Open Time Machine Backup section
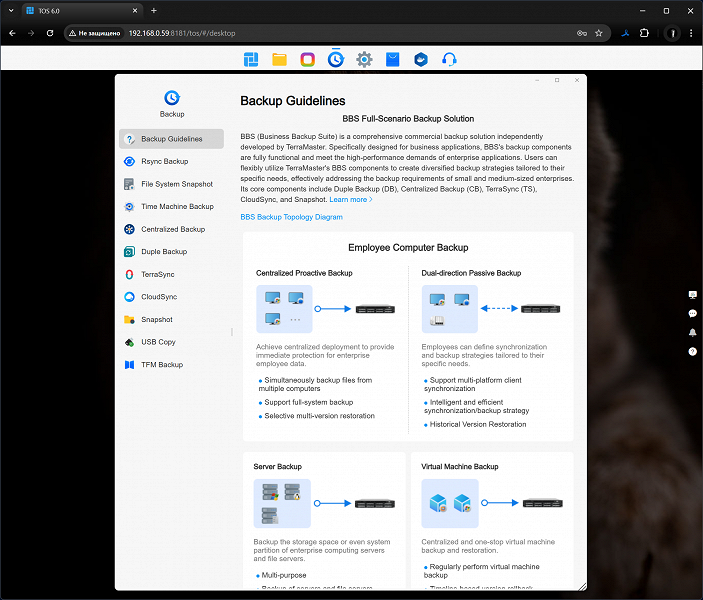 tap(172, 206)
